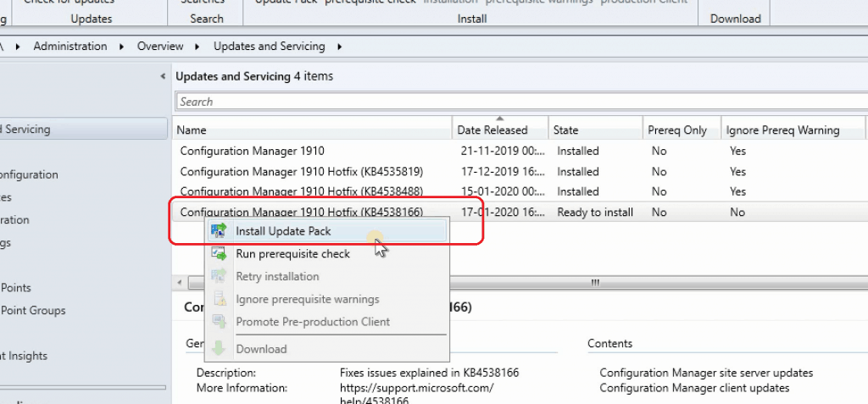Select the KB4535819 hotfix row

301,171
